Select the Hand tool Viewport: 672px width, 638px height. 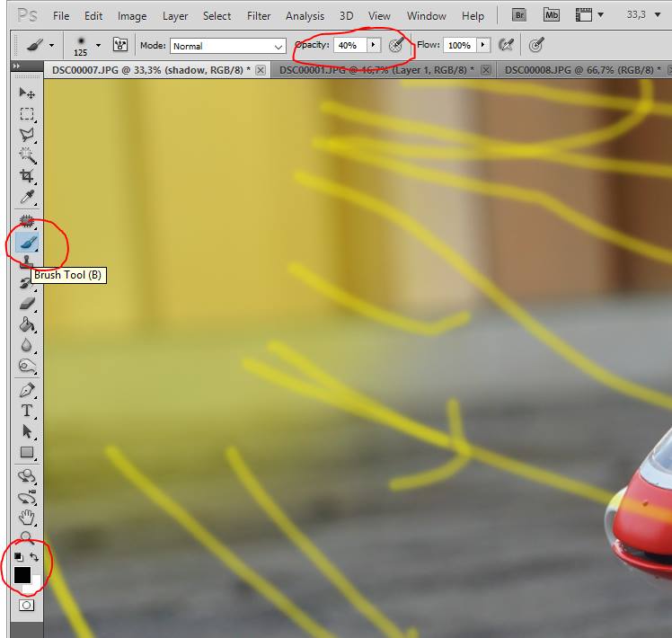point(27,518)
